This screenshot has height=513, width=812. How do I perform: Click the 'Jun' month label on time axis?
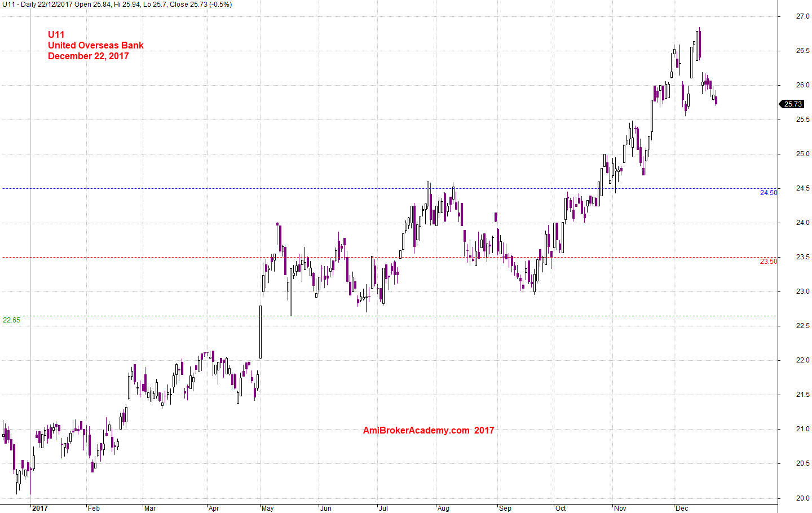pos(326,508)
